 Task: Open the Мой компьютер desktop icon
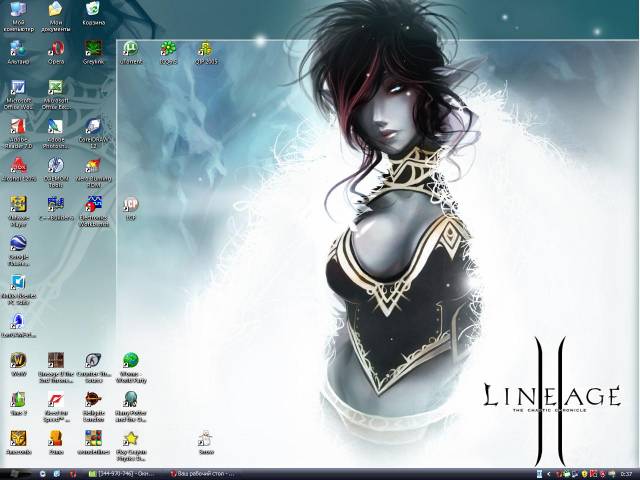pyautogui.click(x=18, y=10)
